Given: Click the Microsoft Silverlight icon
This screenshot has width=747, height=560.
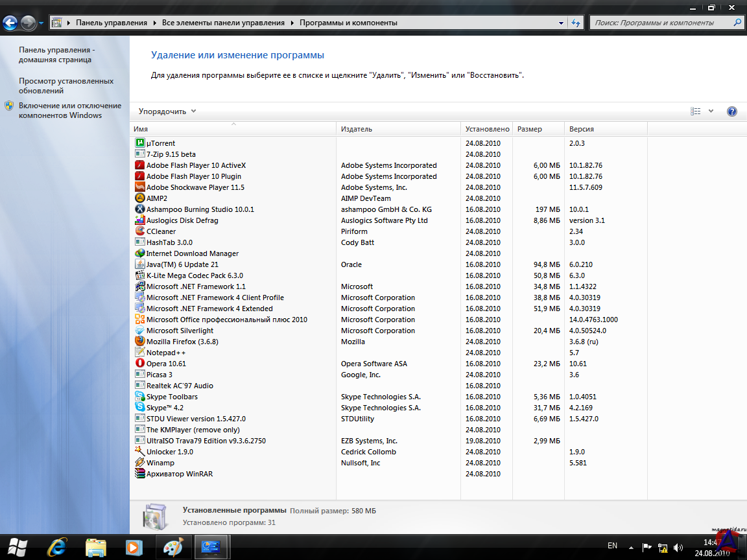Looking at the screenshot, I should coord(139,331).
